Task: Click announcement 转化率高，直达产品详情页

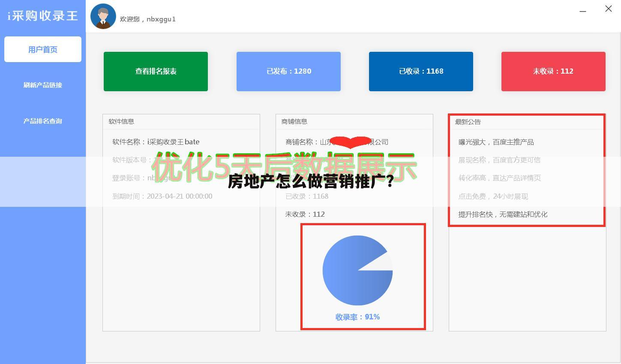Action: (x=500, y=178)
